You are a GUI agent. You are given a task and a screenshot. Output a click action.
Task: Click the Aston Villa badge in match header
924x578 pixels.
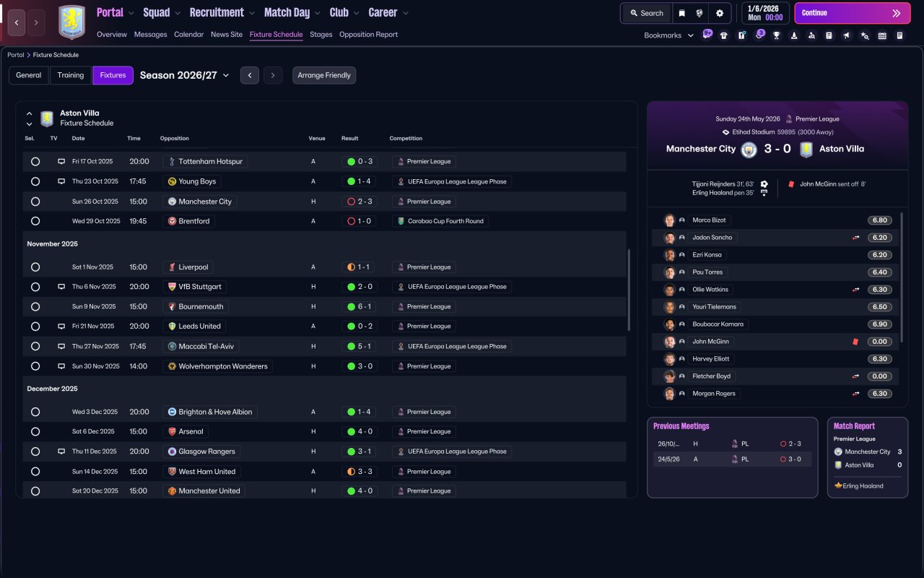(x=806, y=150)
